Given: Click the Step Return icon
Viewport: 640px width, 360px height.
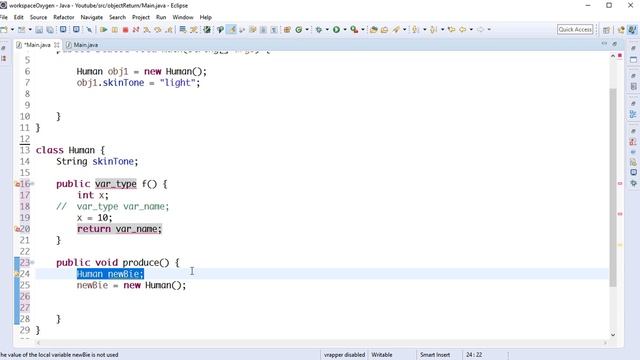Looking at the screenshot, I should coord(169,29).
